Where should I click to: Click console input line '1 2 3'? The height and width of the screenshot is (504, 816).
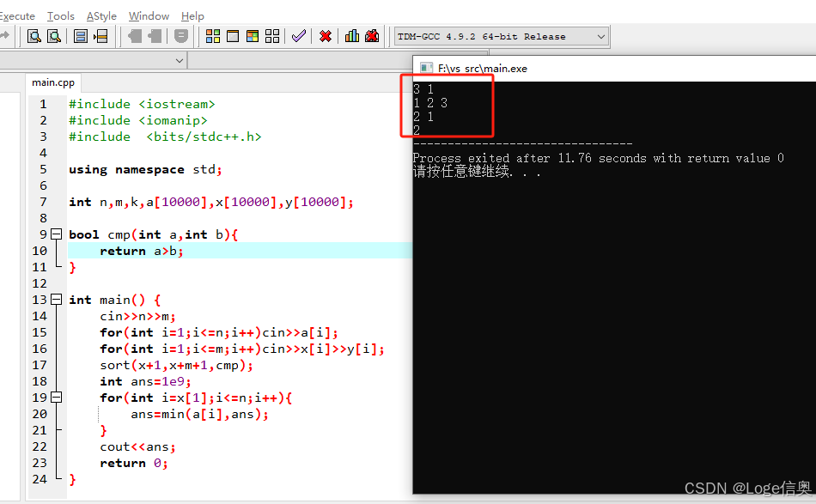pyautogui.click(x=430, y=103)
